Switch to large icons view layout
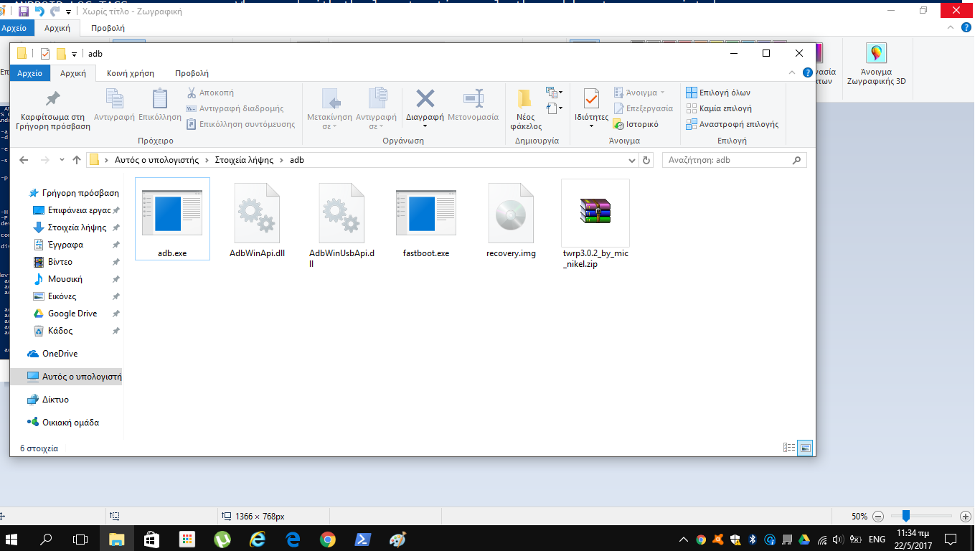 (806, 448)
